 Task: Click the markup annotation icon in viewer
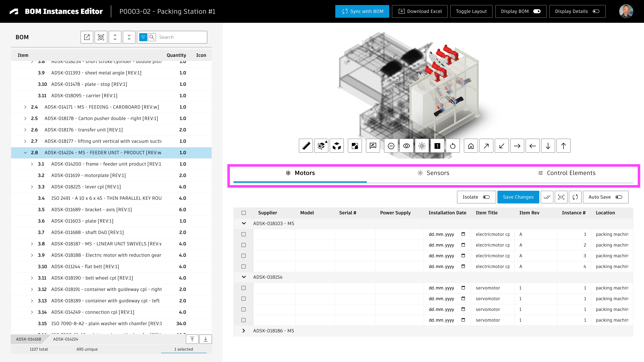[x=373, y=146]
